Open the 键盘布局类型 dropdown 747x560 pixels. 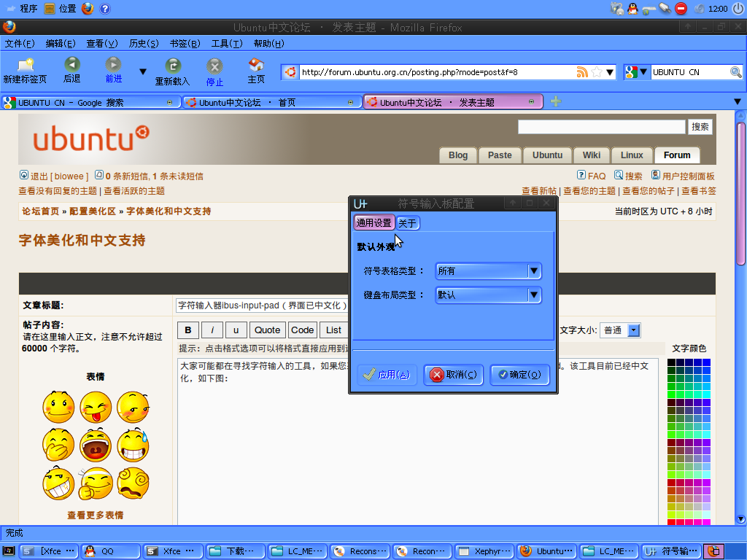488,295
